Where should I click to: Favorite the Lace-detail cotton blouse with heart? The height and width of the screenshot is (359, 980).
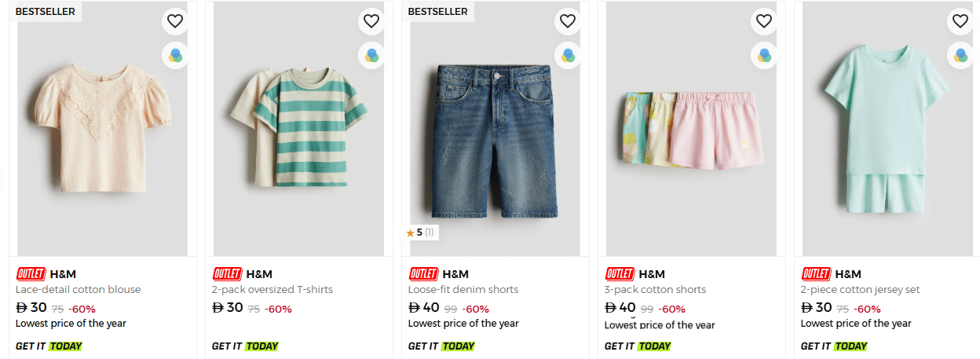[174, 21]
